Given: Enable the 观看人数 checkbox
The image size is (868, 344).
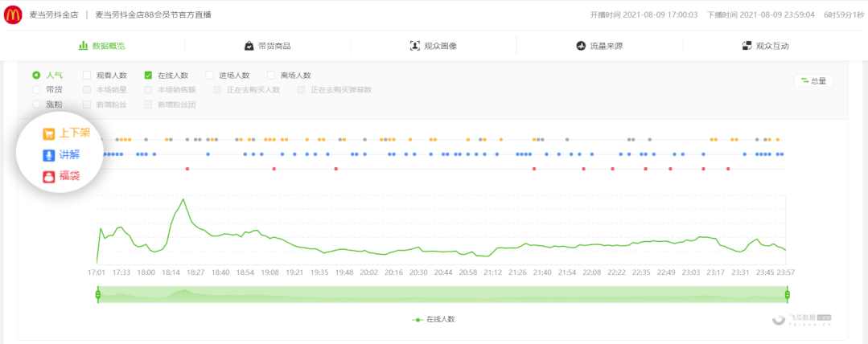Looking at the screenshot, I should (x=87, y=76).
